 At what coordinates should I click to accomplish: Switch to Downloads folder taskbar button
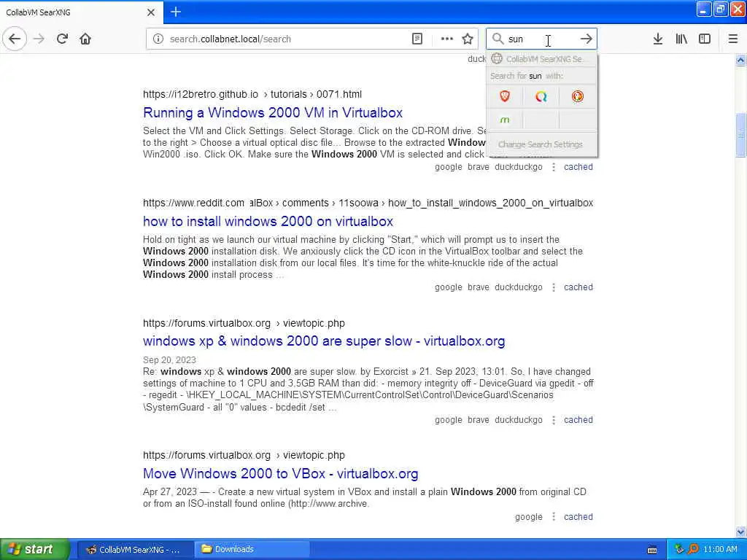(x=252, y=549)
